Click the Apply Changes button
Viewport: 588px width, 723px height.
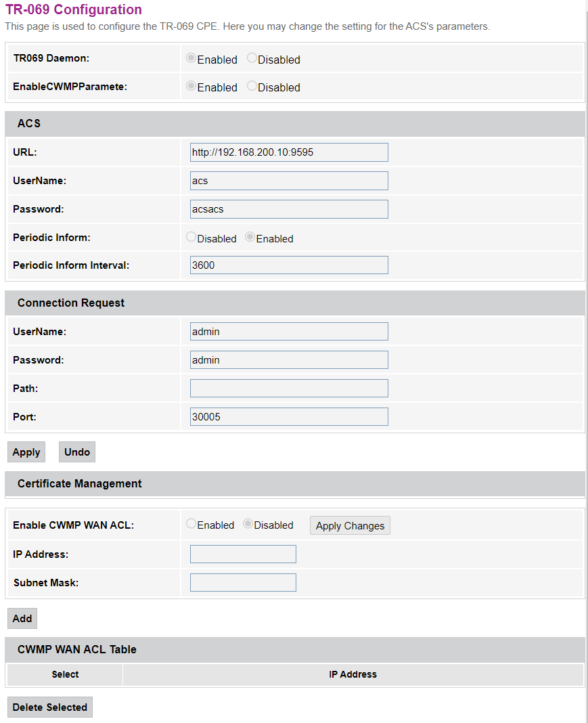point(350,526)
